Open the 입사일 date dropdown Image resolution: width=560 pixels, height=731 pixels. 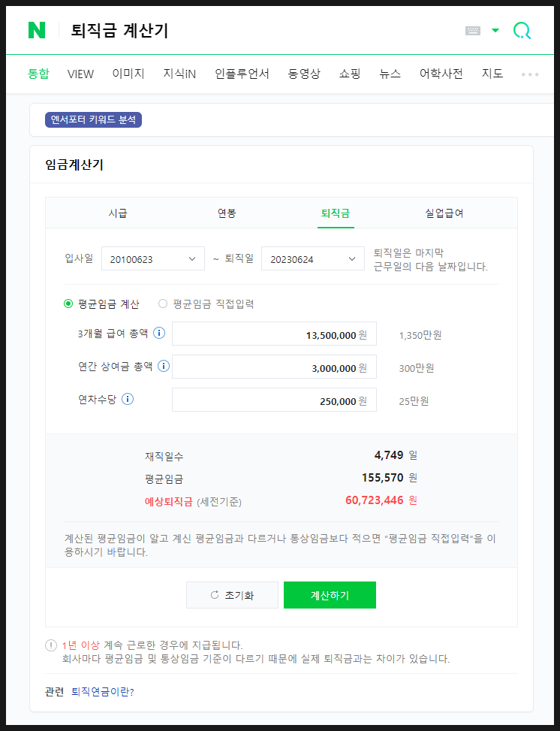click(x=153, y=258)
